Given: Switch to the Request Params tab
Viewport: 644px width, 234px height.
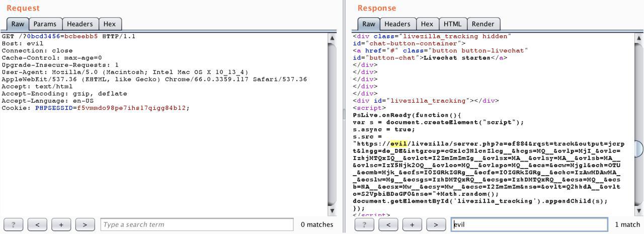Looking at the screenshot, I should click(45, 24).
